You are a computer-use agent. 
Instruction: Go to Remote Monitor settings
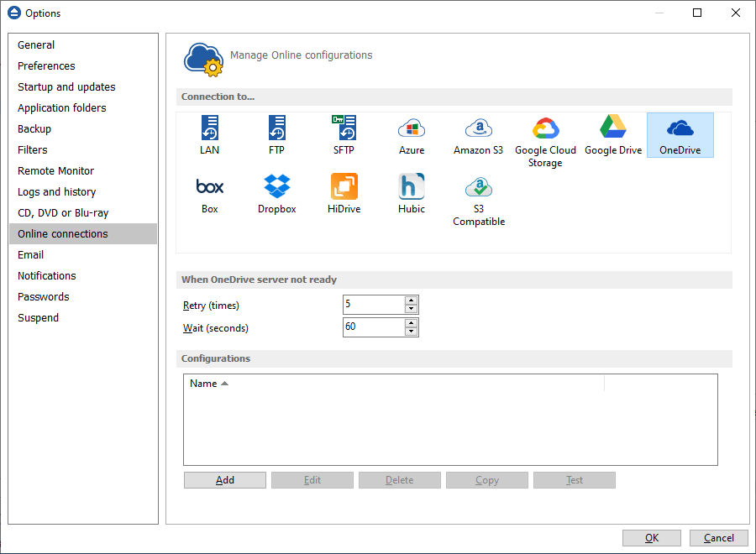83,171
